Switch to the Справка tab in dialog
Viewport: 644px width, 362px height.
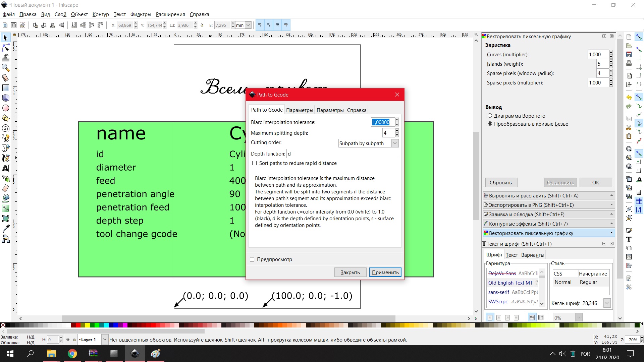(357, 110)
